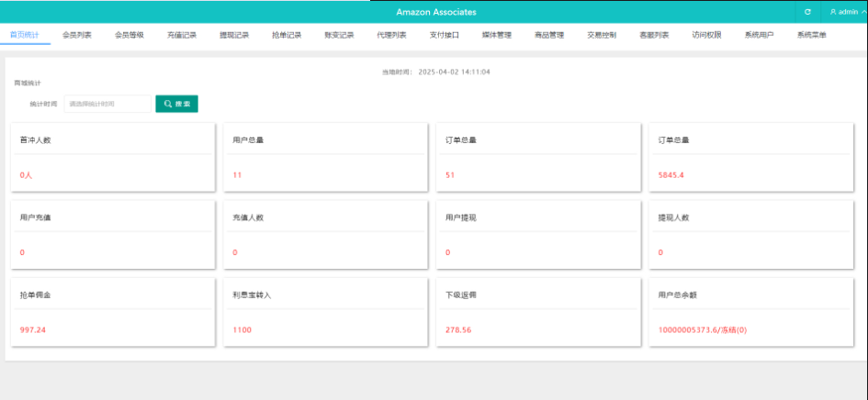
Task: Open the 会员等级 tab
Action: (x=130, y=35)
